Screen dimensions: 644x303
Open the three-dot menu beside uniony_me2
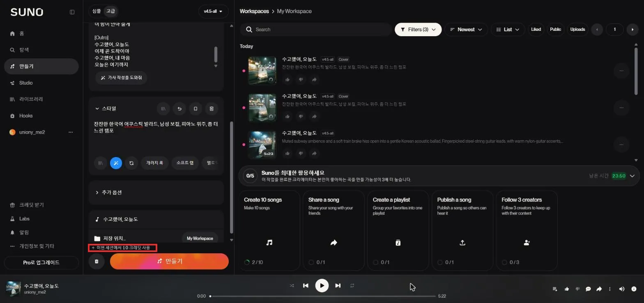[71, 132]
